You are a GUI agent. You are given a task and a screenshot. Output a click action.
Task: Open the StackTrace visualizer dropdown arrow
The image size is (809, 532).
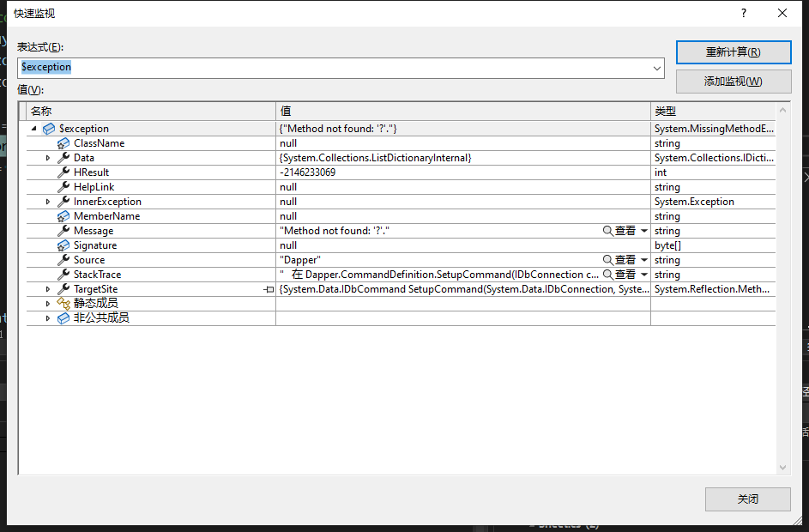[x=644, y=274]
